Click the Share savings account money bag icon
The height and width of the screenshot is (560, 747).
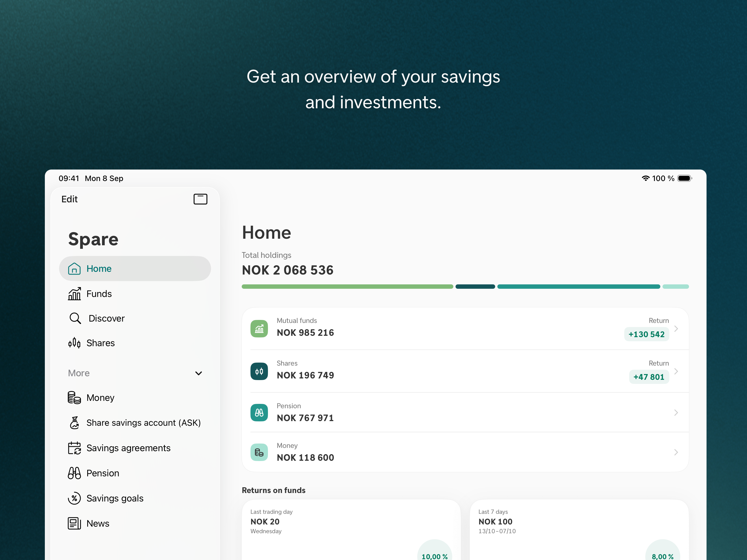[x=74, y=422]
